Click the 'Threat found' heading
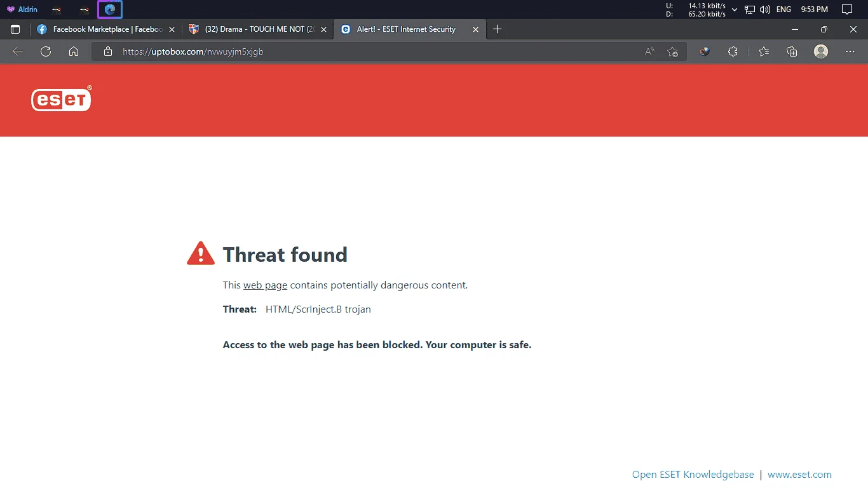 (285, 255)
